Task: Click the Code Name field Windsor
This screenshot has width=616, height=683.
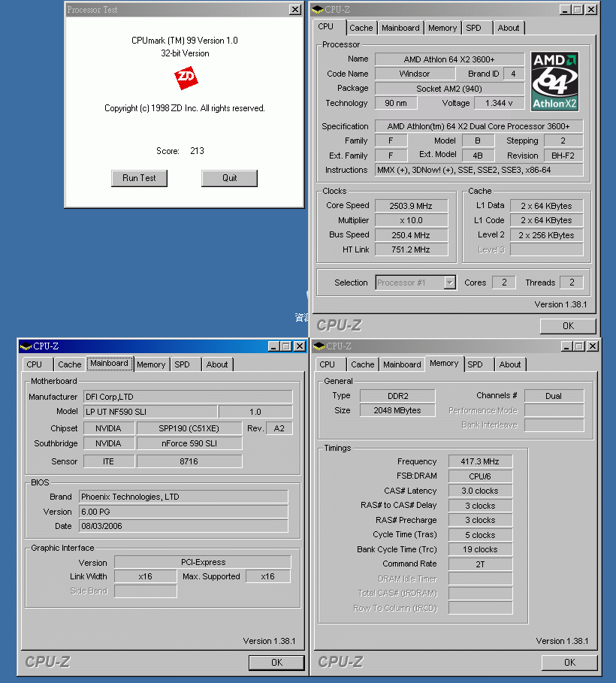Action: [x=415, y=74]
